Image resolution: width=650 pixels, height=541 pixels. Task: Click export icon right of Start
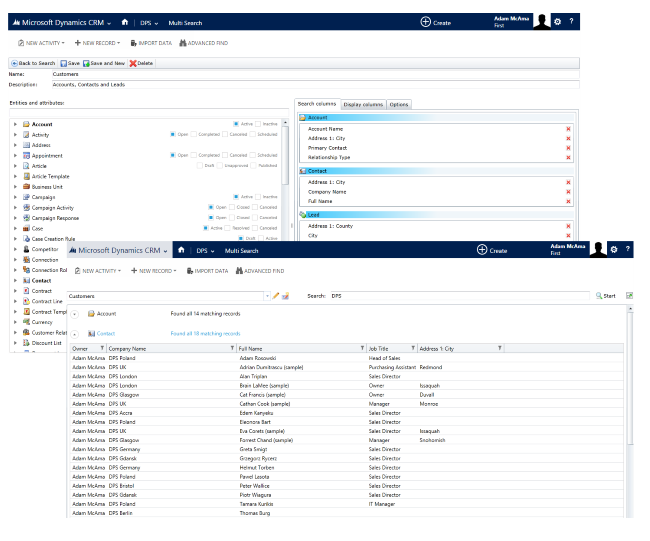(629, 296)
